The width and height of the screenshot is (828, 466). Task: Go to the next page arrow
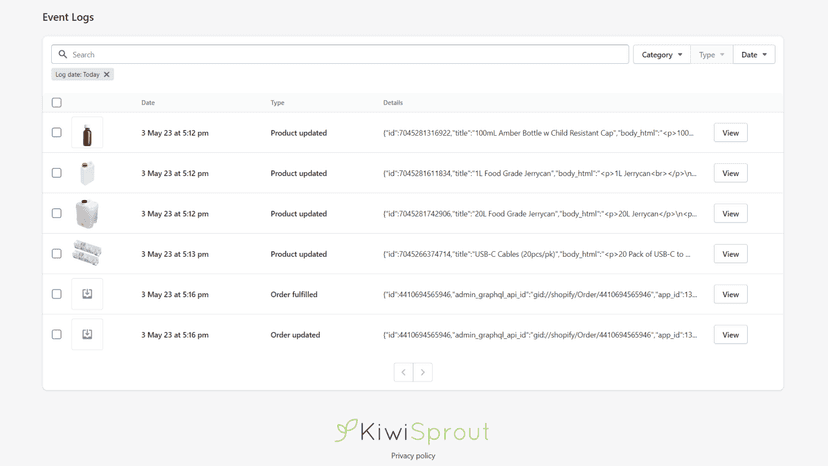(x=422, y=372)
